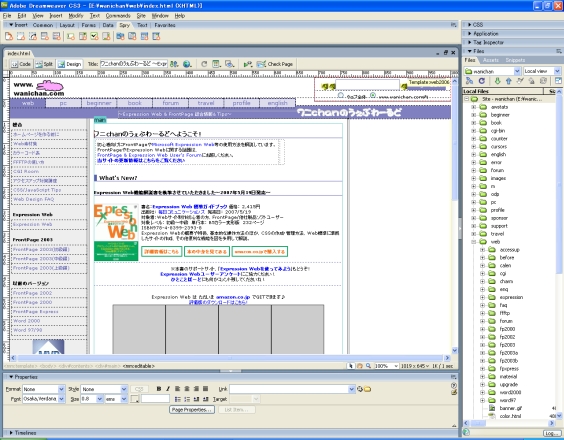The image size is (564, 440).
Task: Switch to Common insert tab
Action: [x=43, y=25]
